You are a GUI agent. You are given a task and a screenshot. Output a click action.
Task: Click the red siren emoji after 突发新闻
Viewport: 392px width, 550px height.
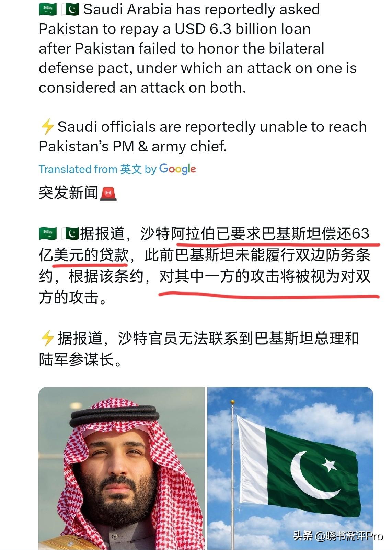click(108, 194)
